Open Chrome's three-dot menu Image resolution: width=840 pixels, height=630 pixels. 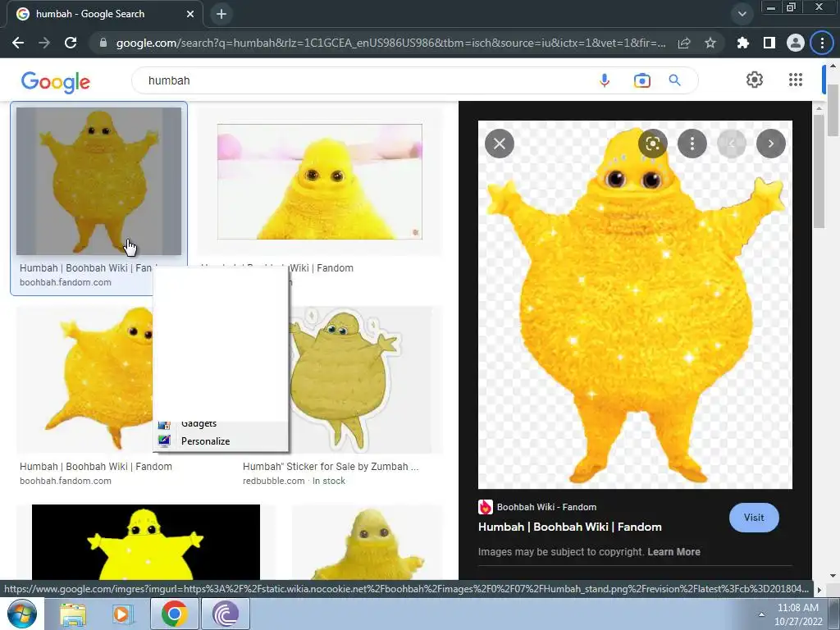pyautogui.click(x=822, y=43)
